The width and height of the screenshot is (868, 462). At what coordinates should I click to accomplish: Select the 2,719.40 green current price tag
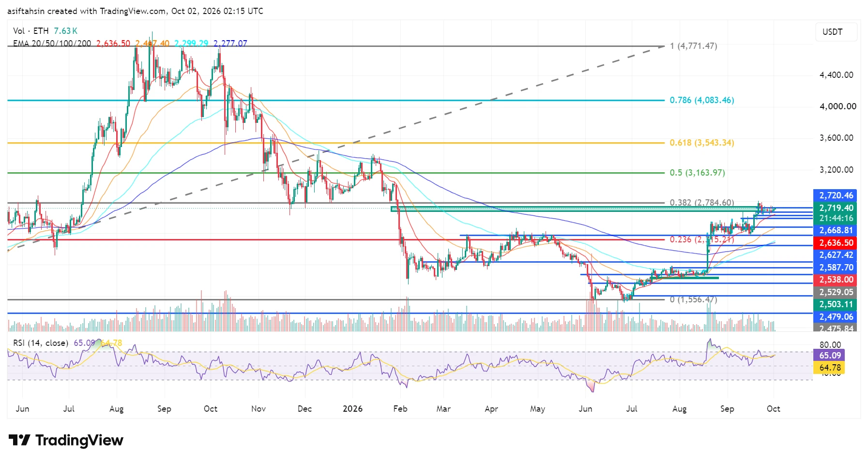[836, 208]
